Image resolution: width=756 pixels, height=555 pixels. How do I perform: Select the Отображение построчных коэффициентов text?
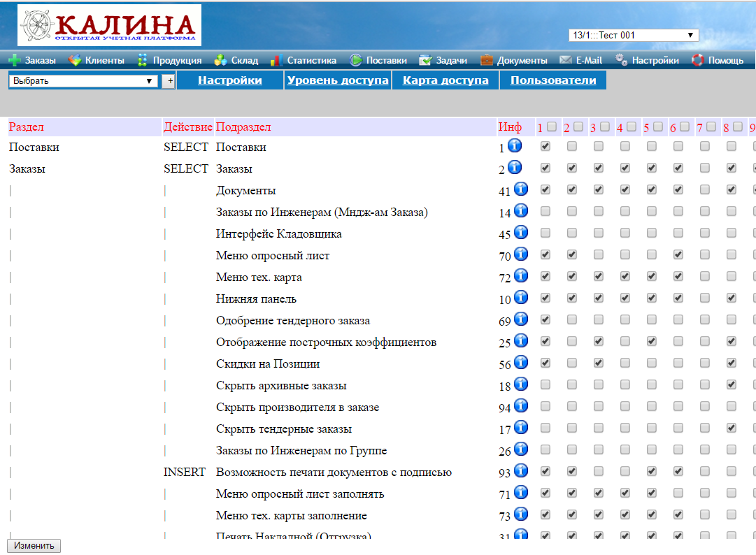[x=326, y=342]
